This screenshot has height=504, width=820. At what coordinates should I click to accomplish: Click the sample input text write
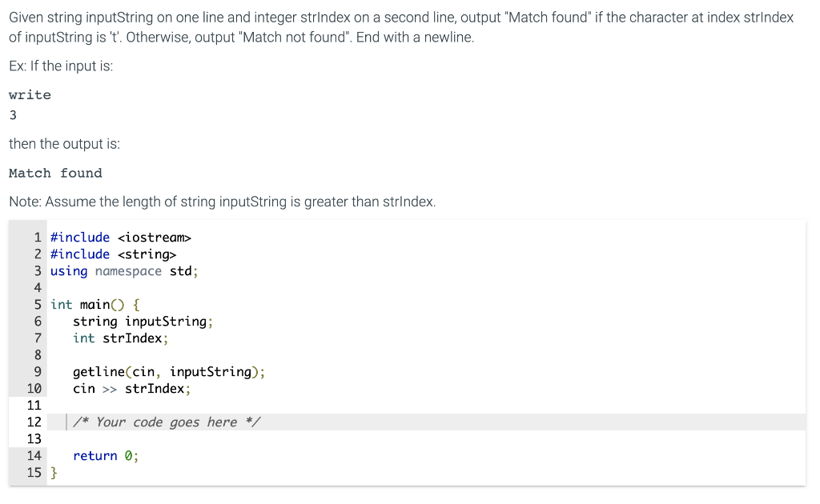click(x=30, y=95)
